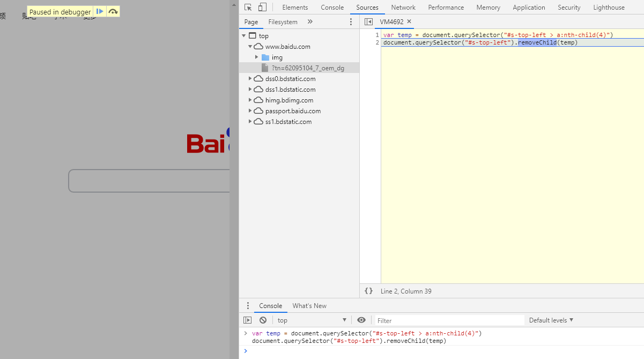The height and width of the screenshot is (359, 644).
Task: Activate the inspect element picker icon
Action: pos(248,8)
